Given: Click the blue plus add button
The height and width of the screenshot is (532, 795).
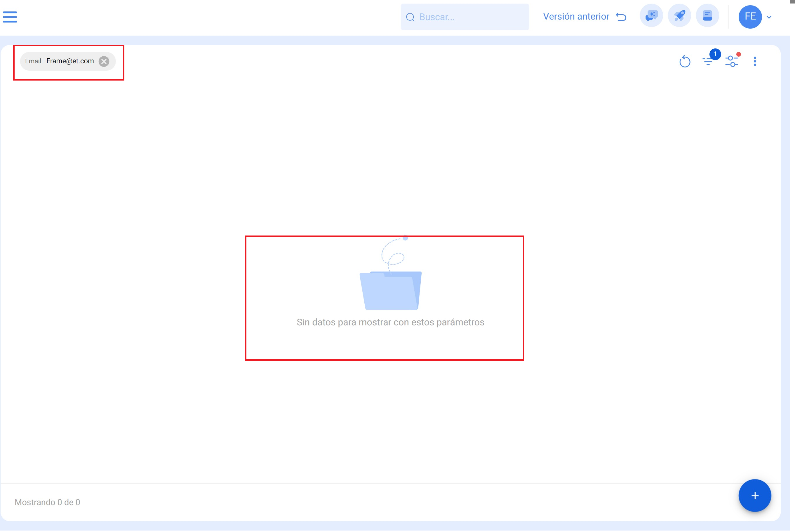Looking at the screenshot, I should tap(755, 496).
